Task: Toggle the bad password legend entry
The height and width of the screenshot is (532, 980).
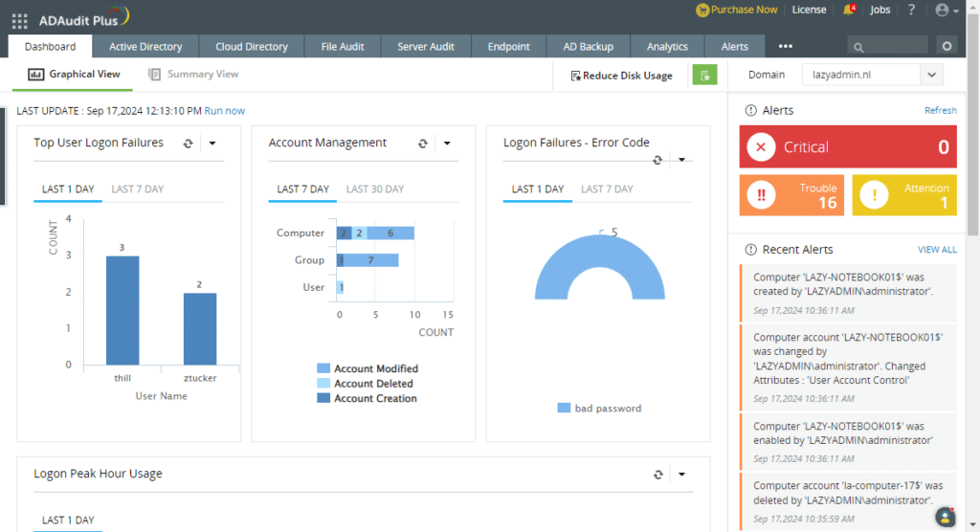Action: pos(599,409)
